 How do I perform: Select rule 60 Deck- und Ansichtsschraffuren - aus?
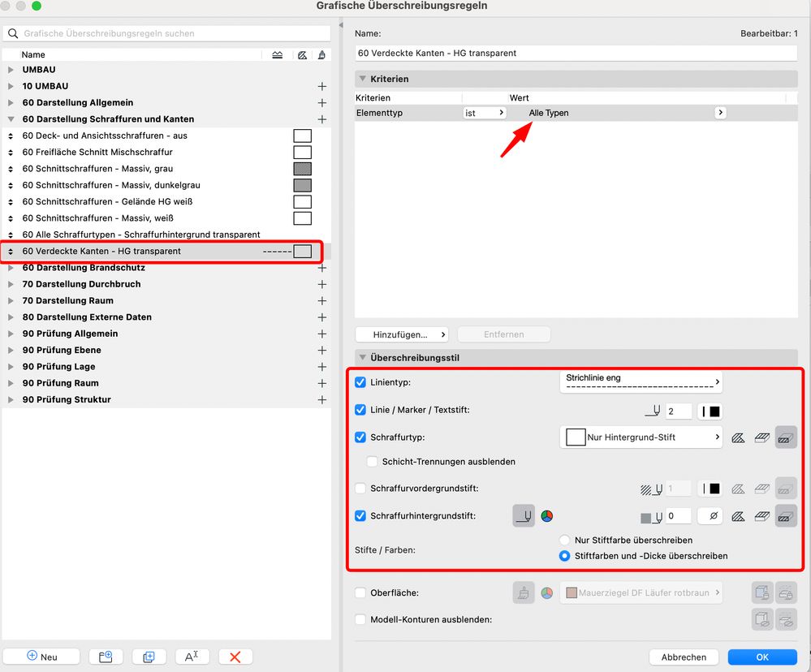166,136
